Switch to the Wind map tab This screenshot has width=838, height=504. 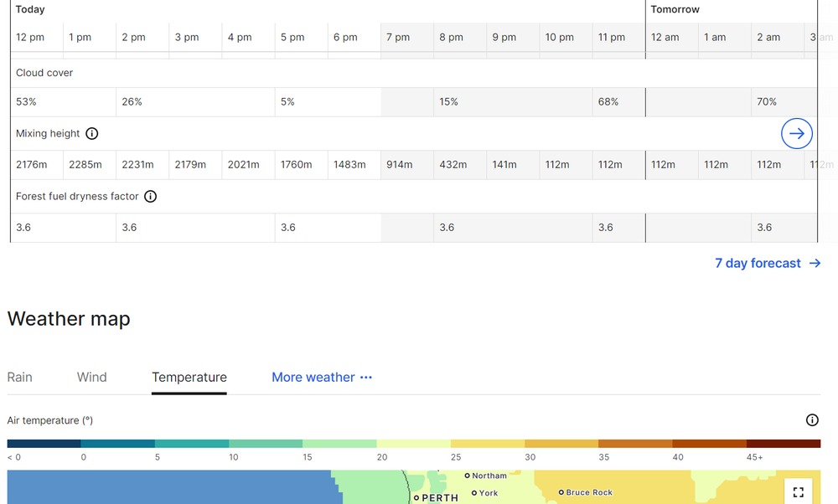(92, 378)
